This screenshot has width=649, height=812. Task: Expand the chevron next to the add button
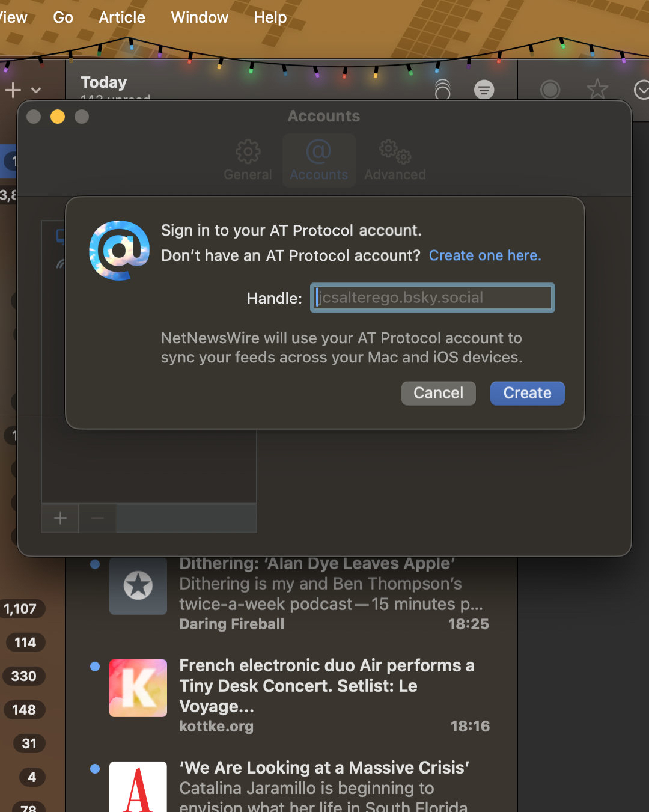(36, 90)
